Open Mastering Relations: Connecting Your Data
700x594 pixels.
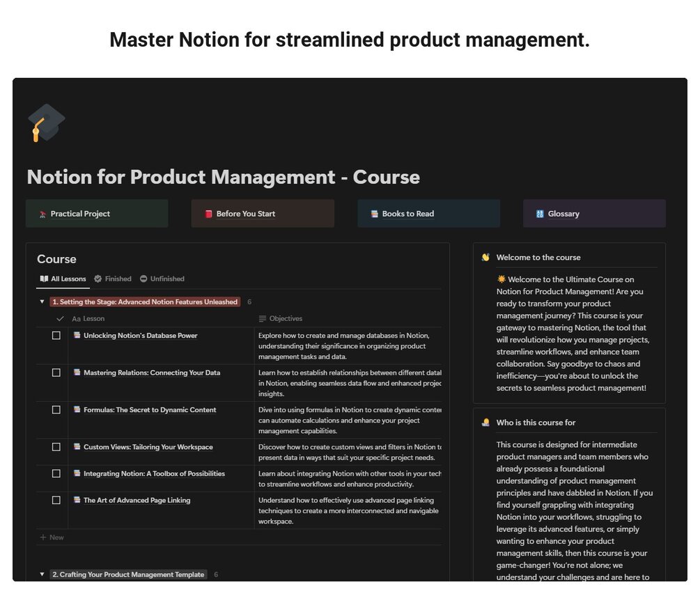[152, 373]
